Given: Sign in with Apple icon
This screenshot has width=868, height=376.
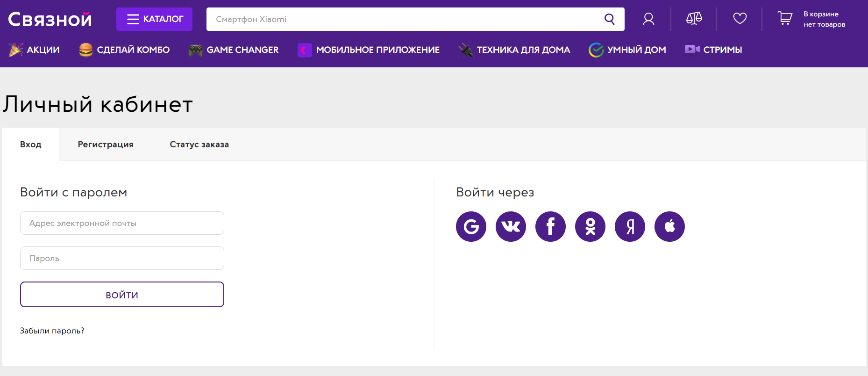Looking at the screenshot, I should (x=669, y=227).
